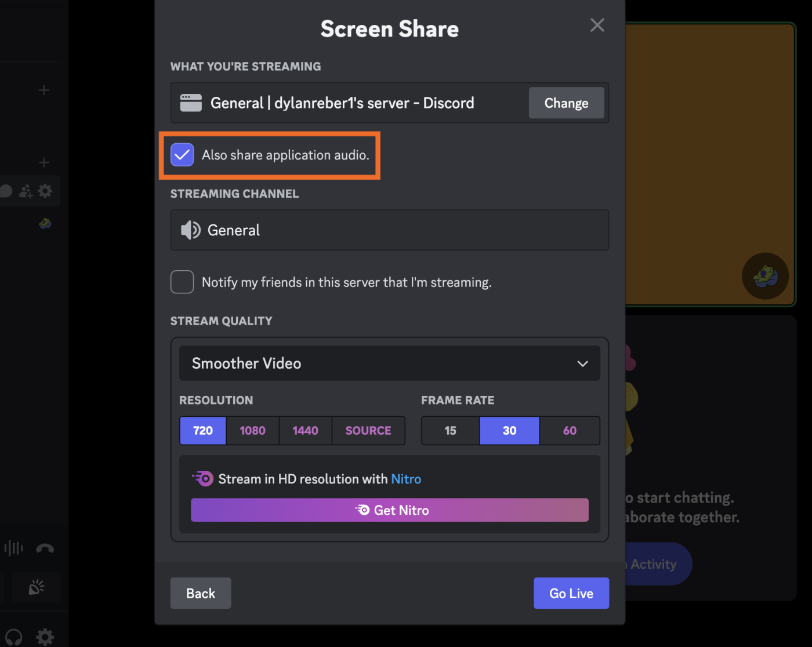Screen dimensions: 812x647
Task: Select SOURCE resolution
Action: pos(368,431)
